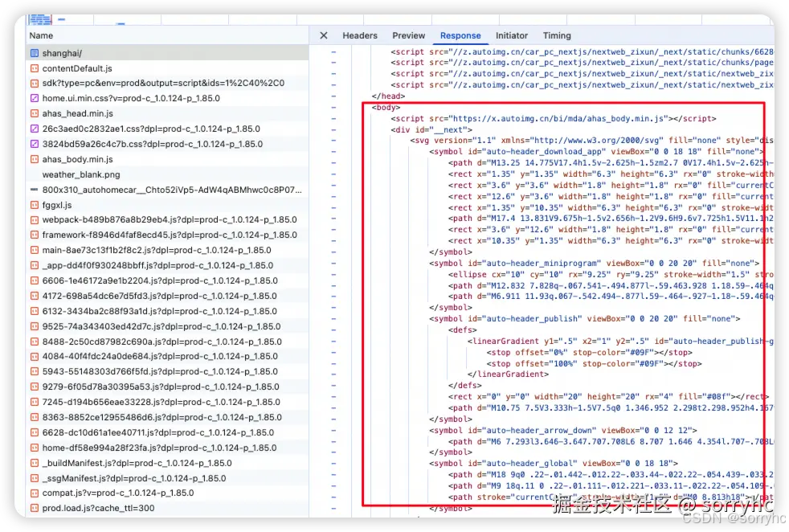Collapse the auto-header_arrow_down symbol line

(x=333, y=430)
